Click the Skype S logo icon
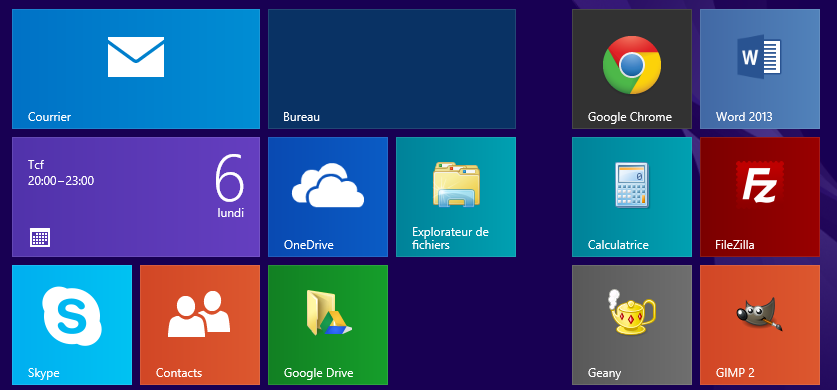This screenshot has width=837, height=390. click(x=72, y=315)
